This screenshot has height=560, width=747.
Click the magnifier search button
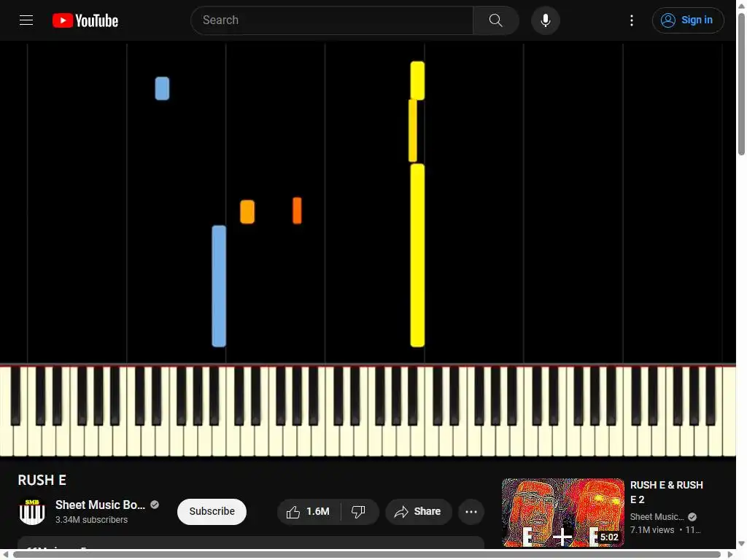[495, 20]
